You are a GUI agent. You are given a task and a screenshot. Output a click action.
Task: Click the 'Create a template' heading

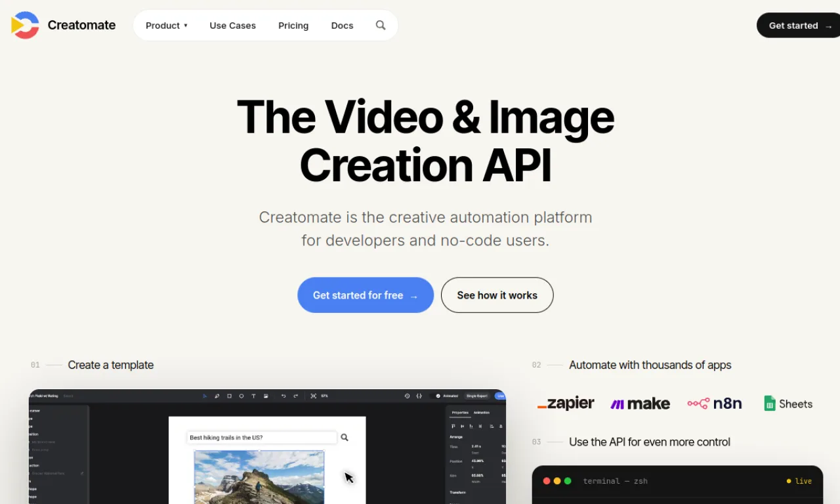111,365
